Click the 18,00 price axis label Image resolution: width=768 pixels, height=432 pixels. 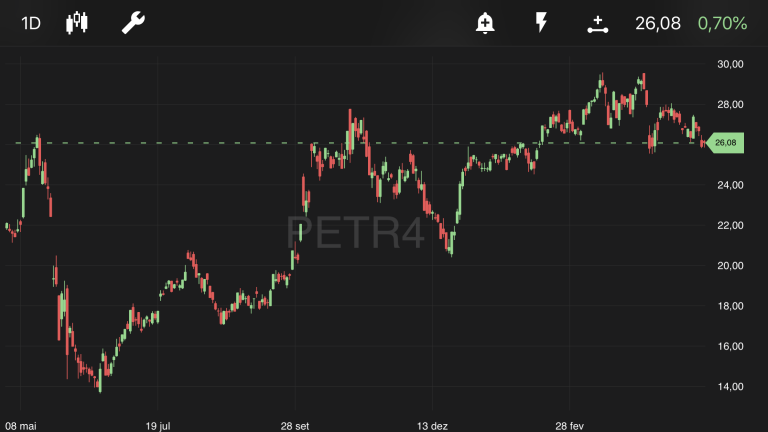click(x=730, y=306)
